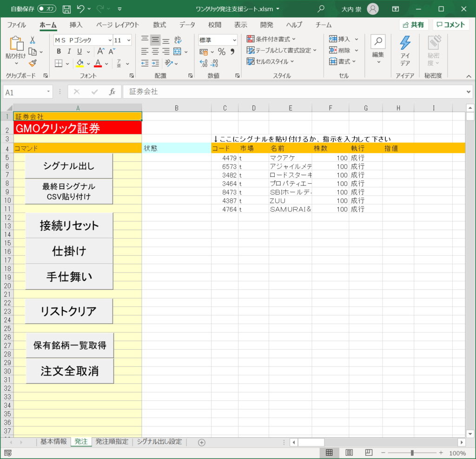The height and width of the screenshot is (459, 476).
Task: Toggle bold formatting
Action: pos(59,51)
